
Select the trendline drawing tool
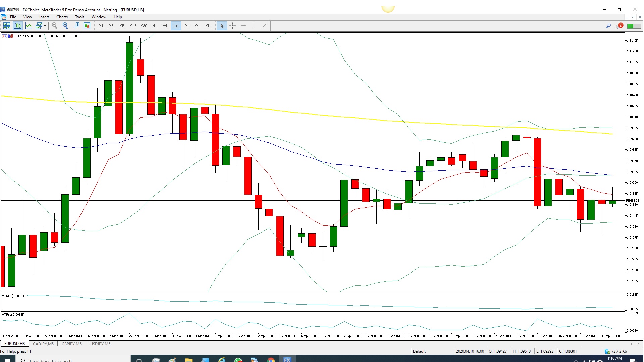[x=265, y=26]
